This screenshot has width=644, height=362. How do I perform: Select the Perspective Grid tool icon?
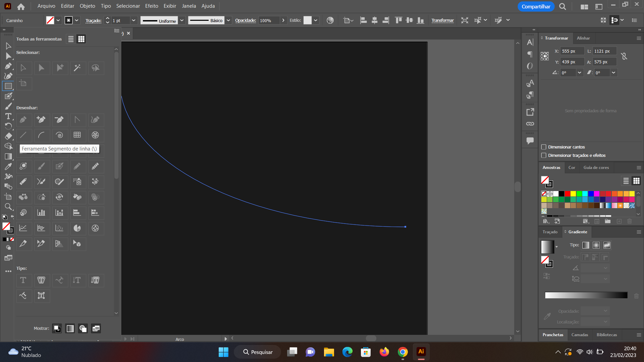tap(59, 244)
